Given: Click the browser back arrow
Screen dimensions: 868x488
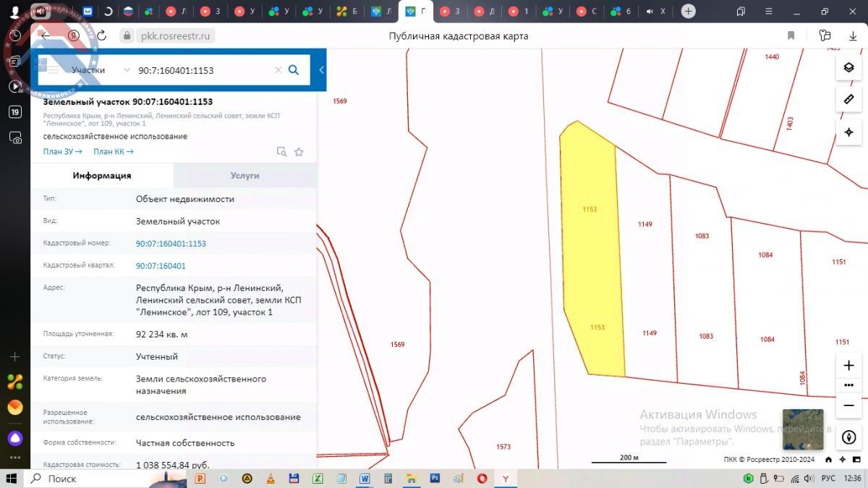Looking at the screenshot, I should [x=46, y=35].
